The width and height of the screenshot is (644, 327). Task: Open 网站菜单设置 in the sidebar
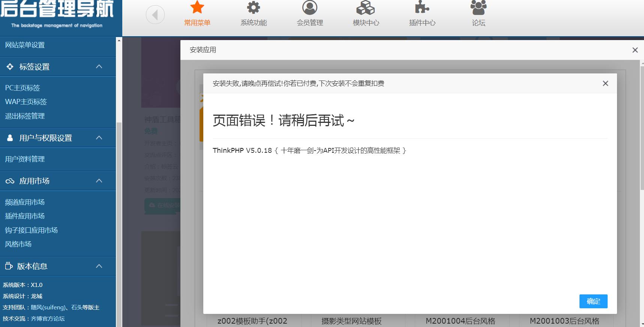[25, 45]
